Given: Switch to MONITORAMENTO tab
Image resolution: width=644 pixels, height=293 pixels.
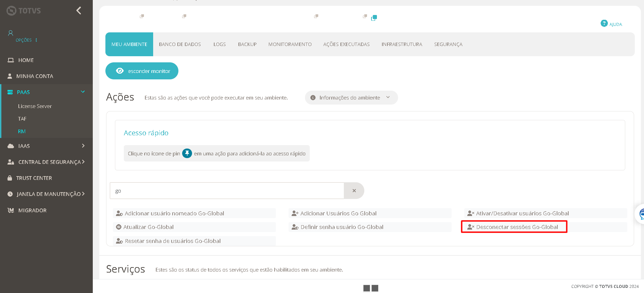Looking at the screenshot, I should pyautogui.click(x=290, y=44).
